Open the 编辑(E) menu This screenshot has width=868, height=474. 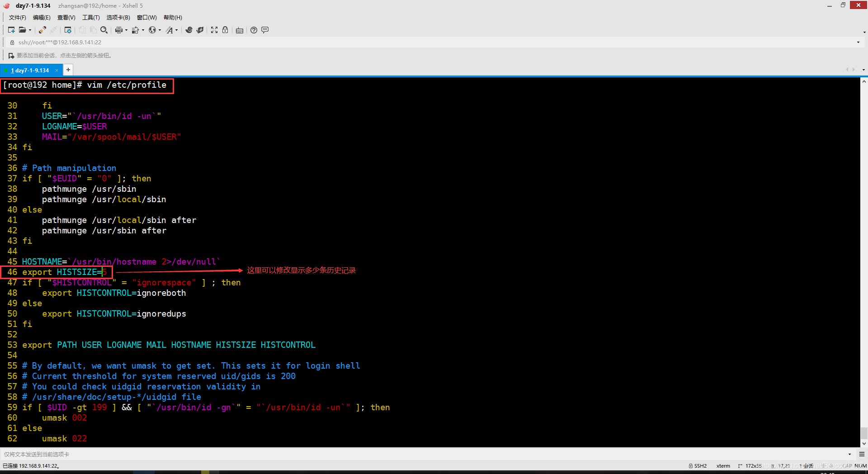[42, 18]
